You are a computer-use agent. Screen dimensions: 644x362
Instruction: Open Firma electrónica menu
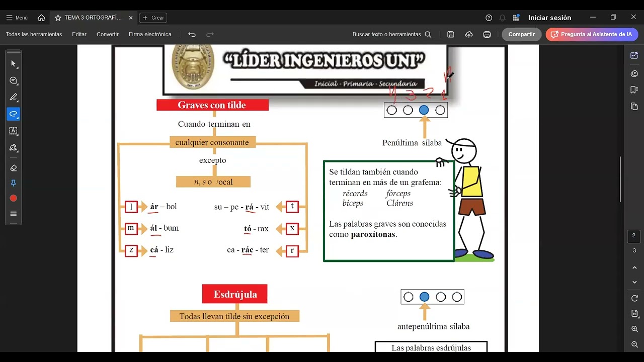pyautogui.click(x=150, y=34)
